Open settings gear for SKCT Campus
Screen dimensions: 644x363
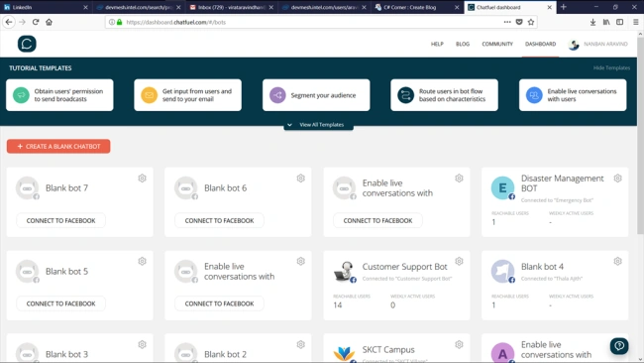pos(459,344)
